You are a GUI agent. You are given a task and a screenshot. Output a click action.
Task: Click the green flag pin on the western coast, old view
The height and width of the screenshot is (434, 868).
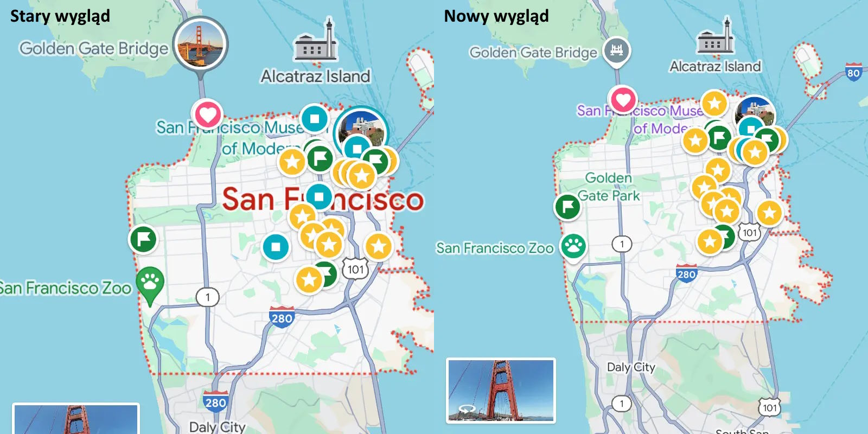pyautogui.click(x=143, y=239)
